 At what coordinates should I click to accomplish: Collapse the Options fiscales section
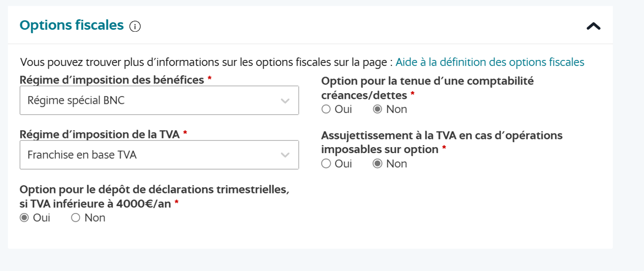[x=594, y=26]
